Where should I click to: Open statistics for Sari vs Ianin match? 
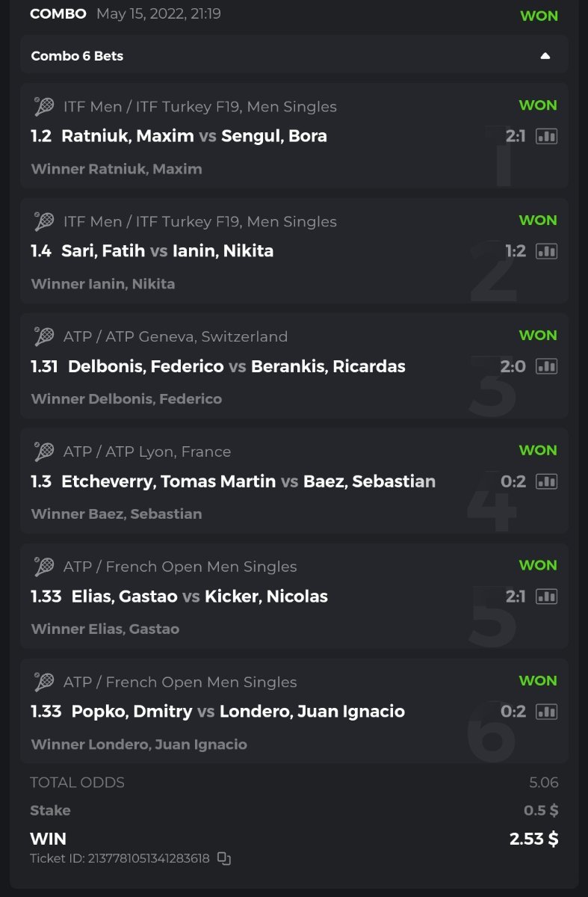(546, 251)
